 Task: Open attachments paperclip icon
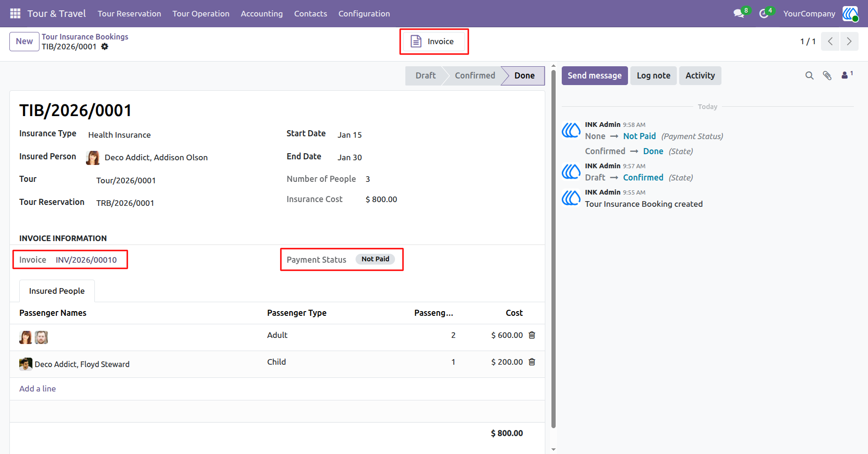pyautogui.click(x=827, y=76)
